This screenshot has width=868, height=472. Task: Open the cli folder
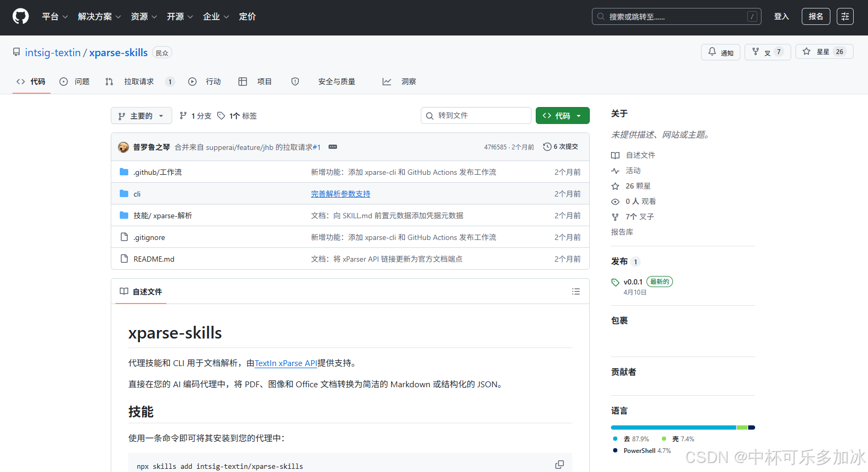(137, 194)
